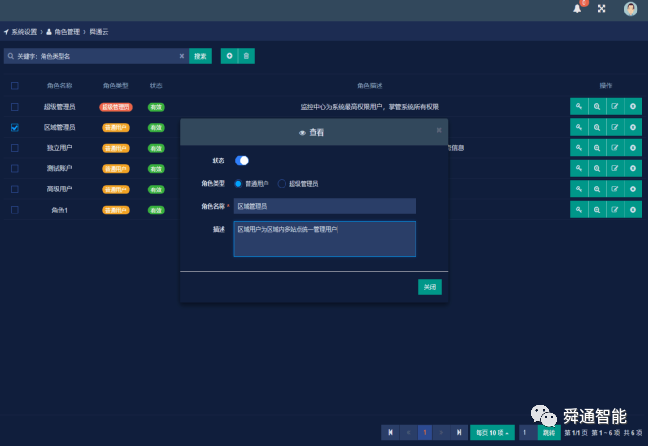Edit the 区域管理员 role pencil icon
The image size is (648, 446).
pos(615,127)
